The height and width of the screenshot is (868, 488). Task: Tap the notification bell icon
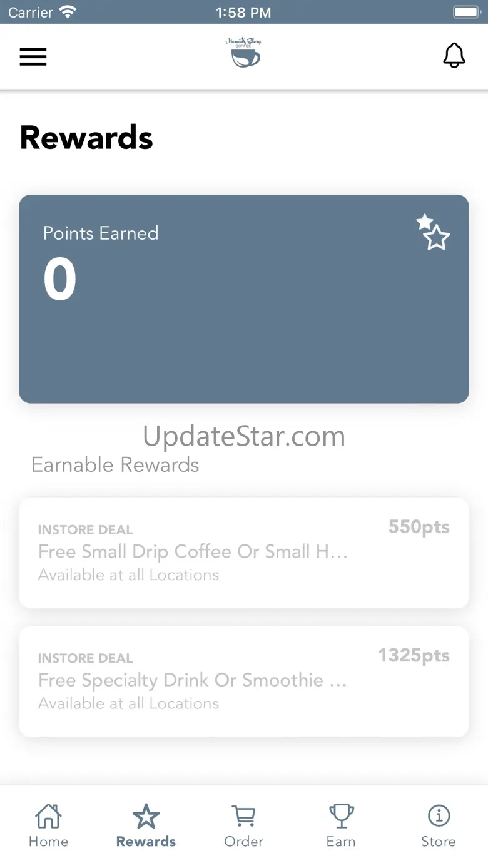pos(454,56)
